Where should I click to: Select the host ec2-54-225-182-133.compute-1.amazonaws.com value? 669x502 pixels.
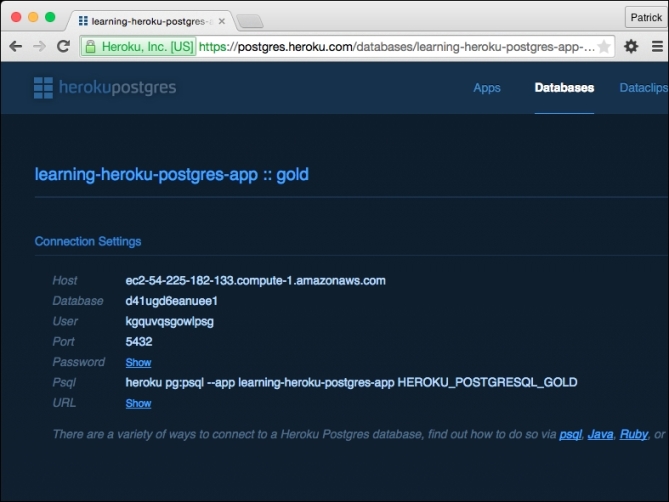(x=255, y=281)
